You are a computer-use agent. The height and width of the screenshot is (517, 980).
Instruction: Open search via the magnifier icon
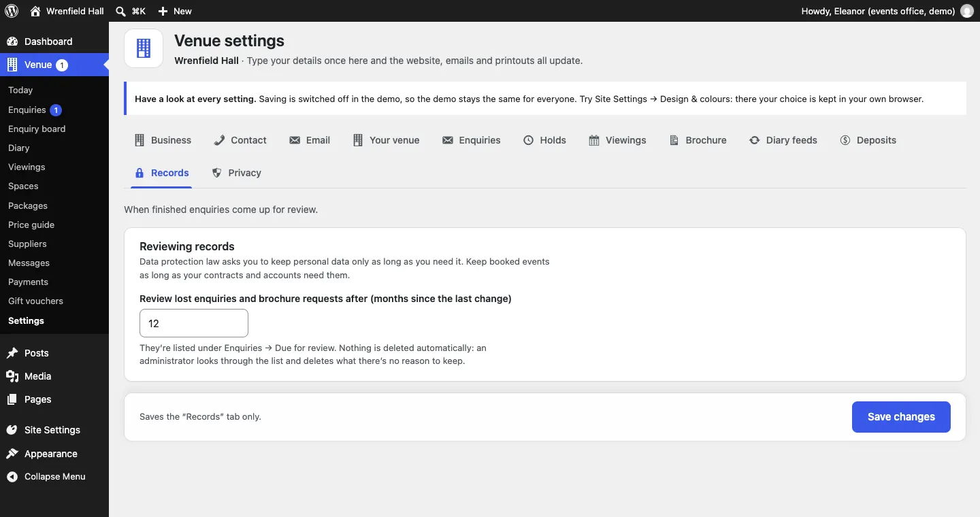(x=120, y=11)
